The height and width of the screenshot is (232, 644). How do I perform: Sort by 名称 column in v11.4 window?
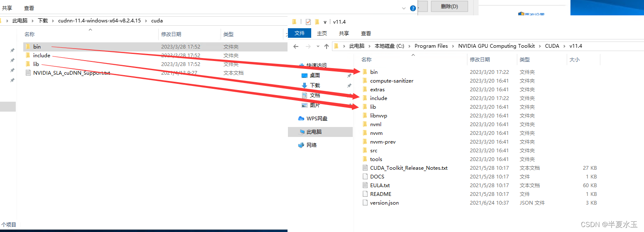(x=366, y=60)
